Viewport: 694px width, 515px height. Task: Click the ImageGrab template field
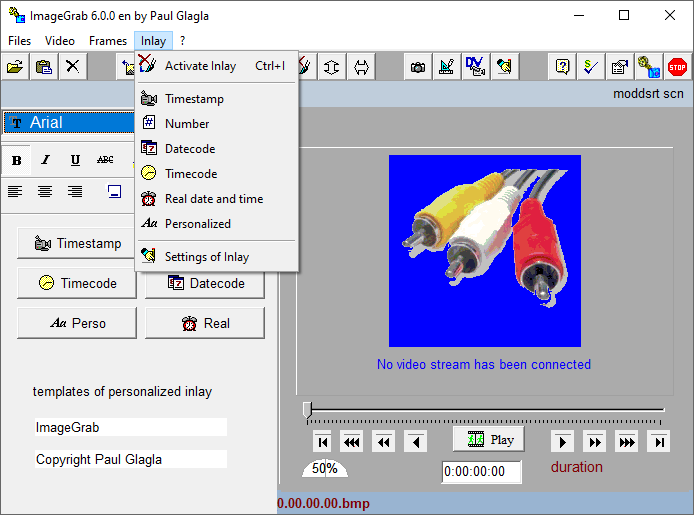coord(131,427)
